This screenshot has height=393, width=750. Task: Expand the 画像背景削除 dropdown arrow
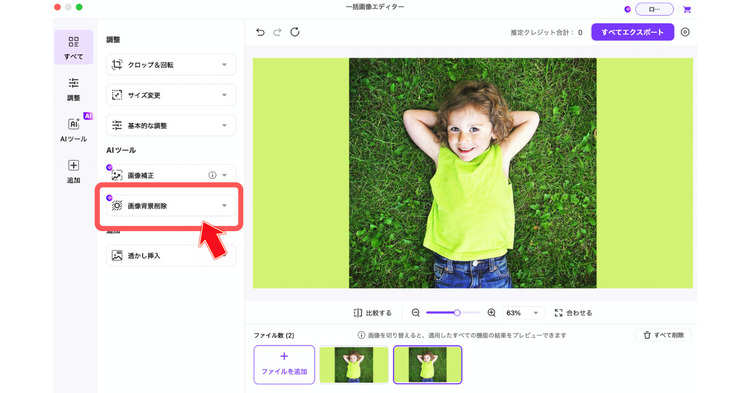coord(224,206)
